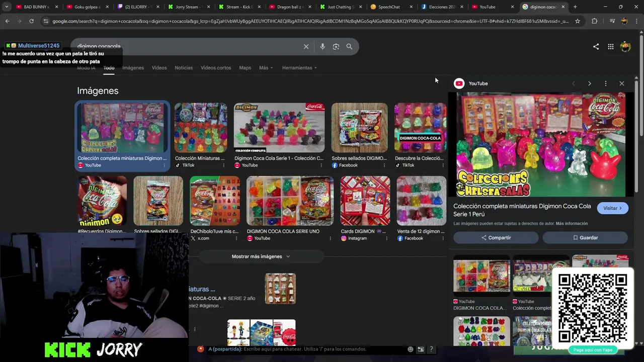Click the magnifying glass search button
The height and width of the screenshot is (362, 644).
349,46
